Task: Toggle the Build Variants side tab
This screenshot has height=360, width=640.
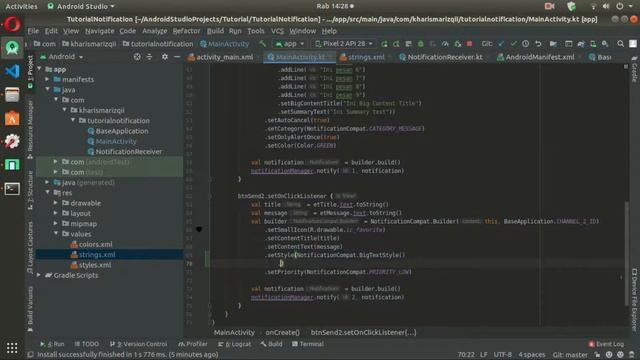Action: tap(30, 309)
